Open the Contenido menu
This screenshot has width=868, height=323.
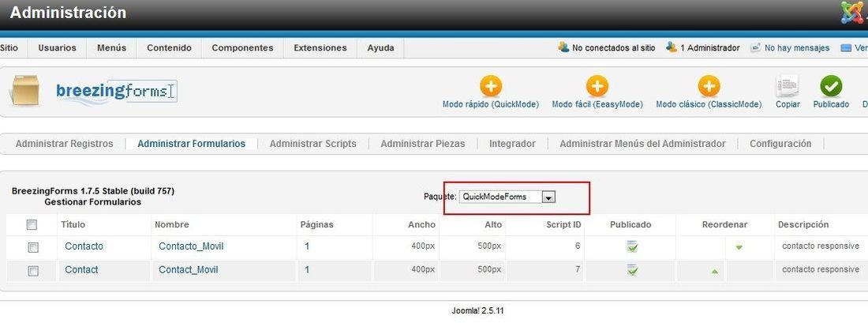[x=169, y=47]
